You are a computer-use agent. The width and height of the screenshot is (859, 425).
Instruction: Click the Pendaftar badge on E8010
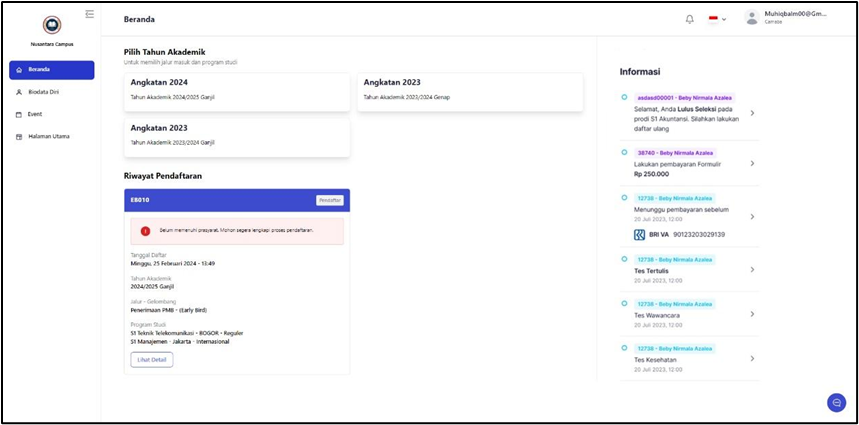coord(330,200)
